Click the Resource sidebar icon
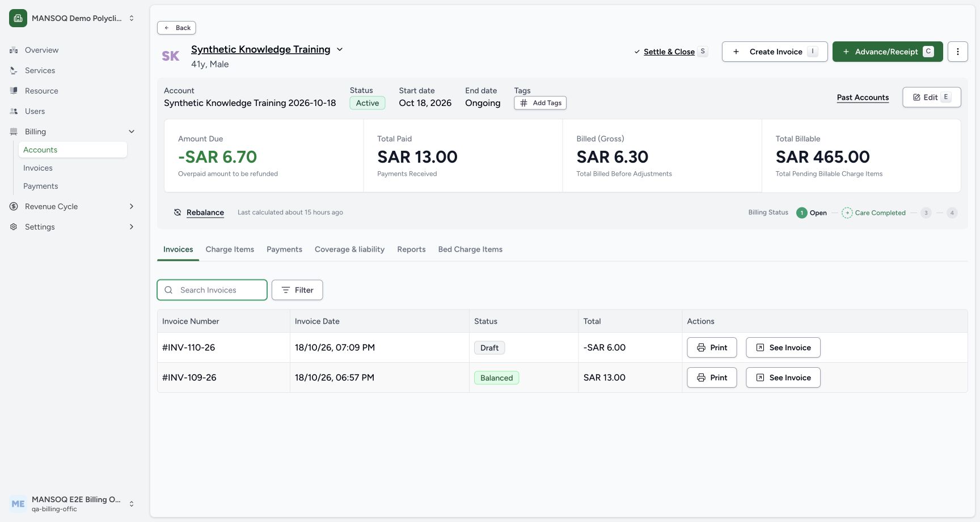The image size is (980, 522). coord(14,91)
